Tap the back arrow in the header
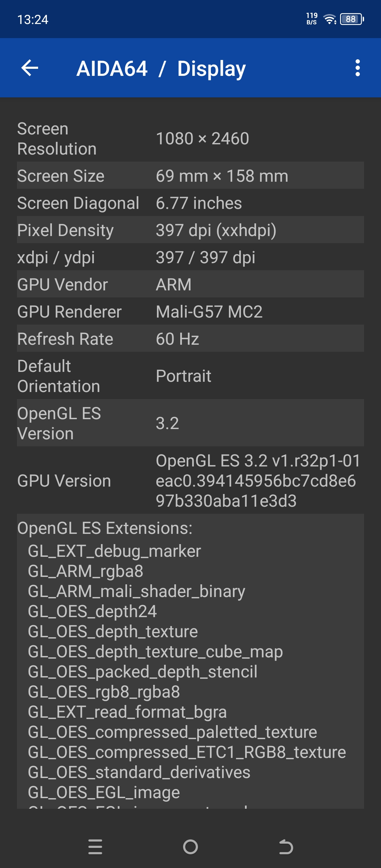Screen dimensions: 381x868 tap(30, 68)
